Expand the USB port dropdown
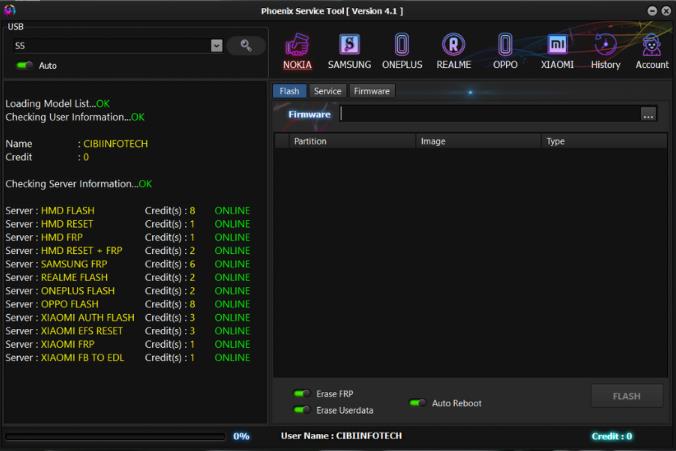Viewport: 676px width, 451px height. (x=217, y=46)
